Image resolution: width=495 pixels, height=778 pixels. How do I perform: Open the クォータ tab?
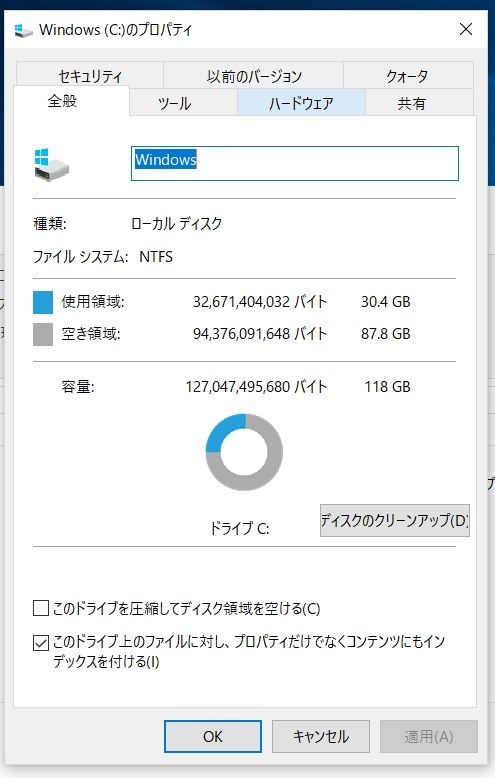coord(408,76)
